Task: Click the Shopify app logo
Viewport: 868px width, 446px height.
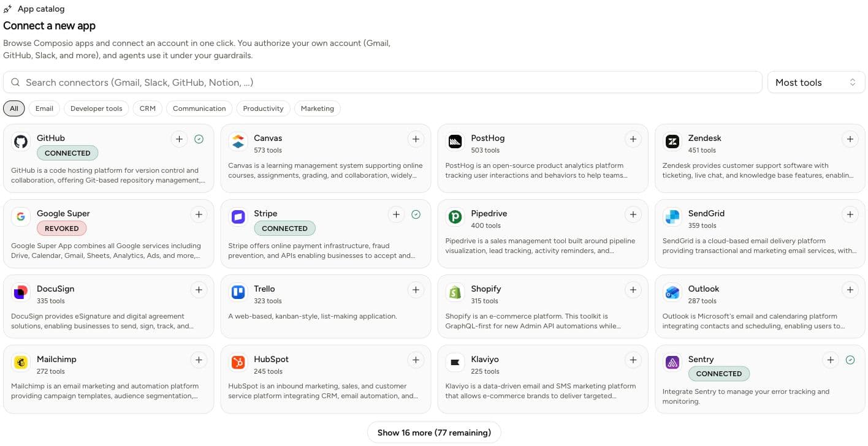Action: pos(455,293)
